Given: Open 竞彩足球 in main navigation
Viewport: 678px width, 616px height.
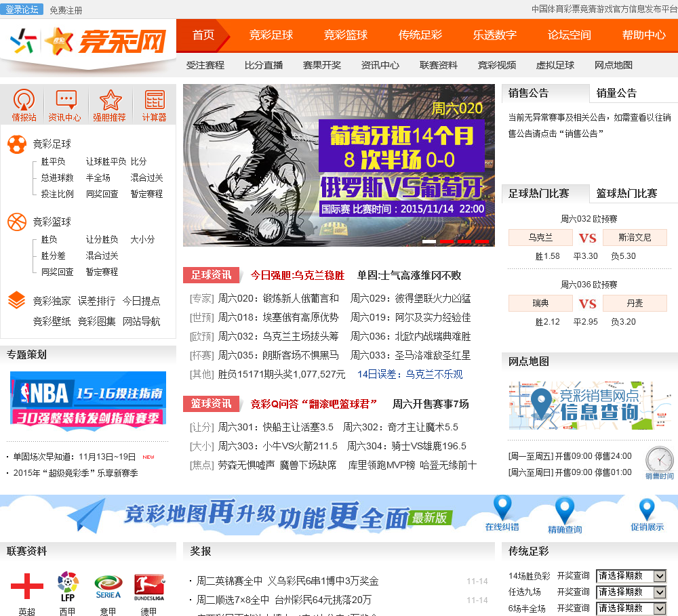Looking at the screenshot, I should pos(271,35).
